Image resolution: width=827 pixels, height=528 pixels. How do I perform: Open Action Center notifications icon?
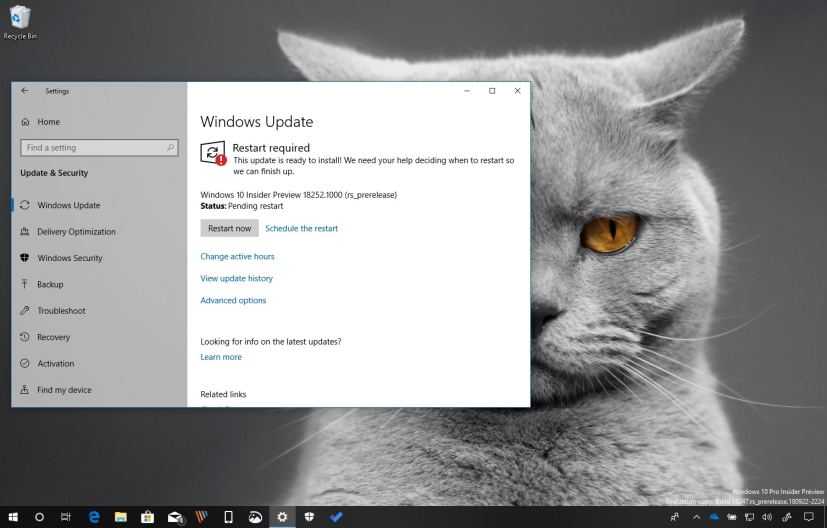point(809,517)
